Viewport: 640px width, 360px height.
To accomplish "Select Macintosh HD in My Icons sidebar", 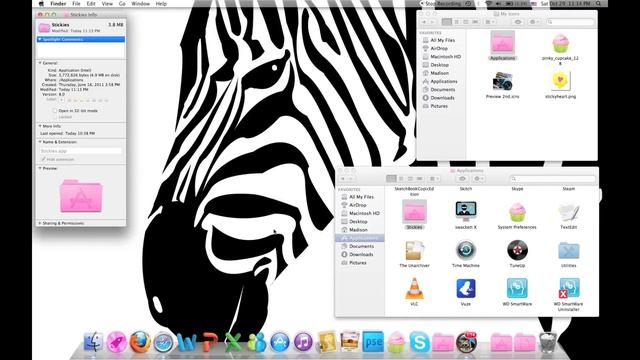I will [445, 56].
